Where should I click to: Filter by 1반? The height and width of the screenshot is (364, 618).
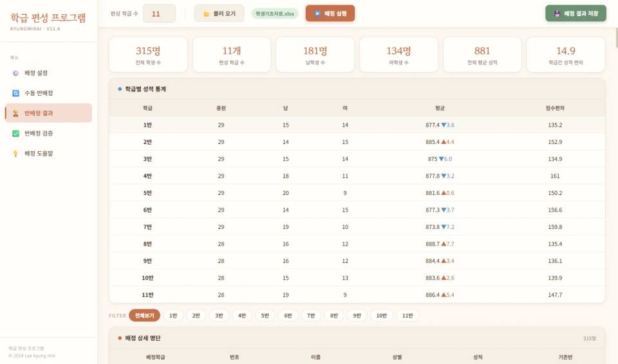click(x=173, y=316)
